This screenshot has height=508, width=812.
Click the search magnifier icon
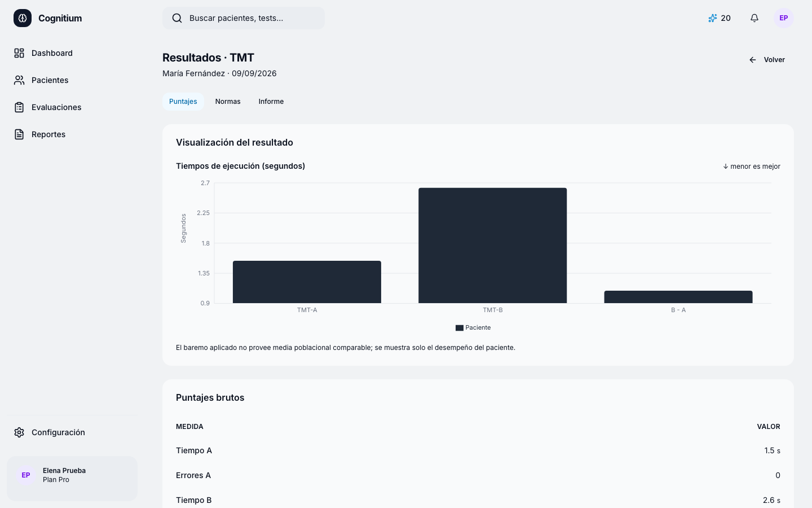pos(177,18)
